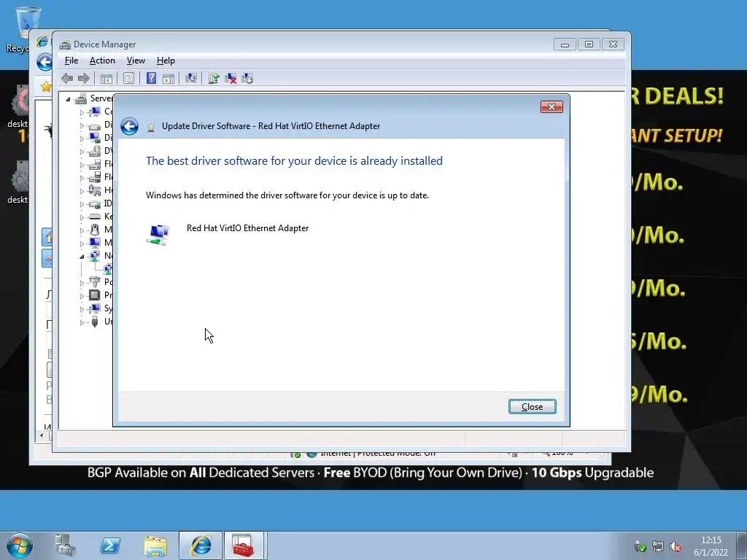
Task: Expand the Keyboards node
Action: [x=82, y=217]
